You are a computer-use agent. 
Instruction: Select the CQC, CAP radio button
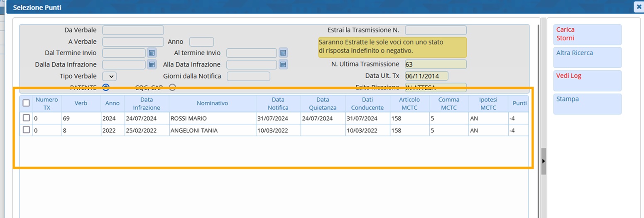pos(172,87)
